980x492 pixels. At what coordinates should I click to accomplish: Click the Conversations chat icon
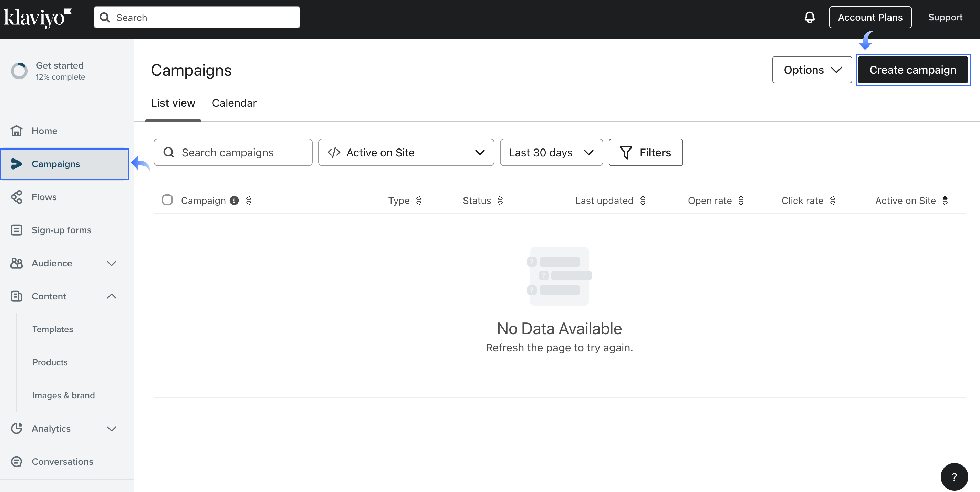[17, 461]
